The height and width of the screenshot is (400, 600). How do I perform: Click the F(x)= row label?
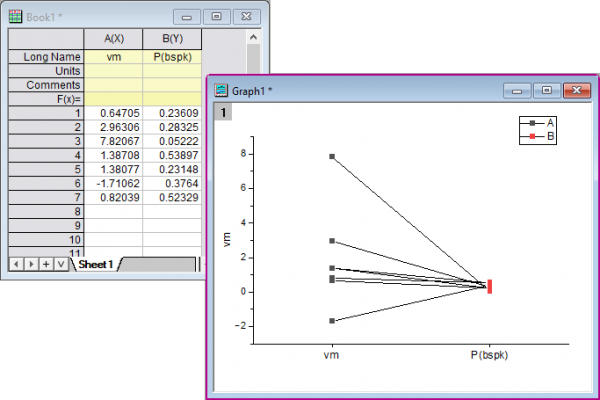[x=46, y=99]
